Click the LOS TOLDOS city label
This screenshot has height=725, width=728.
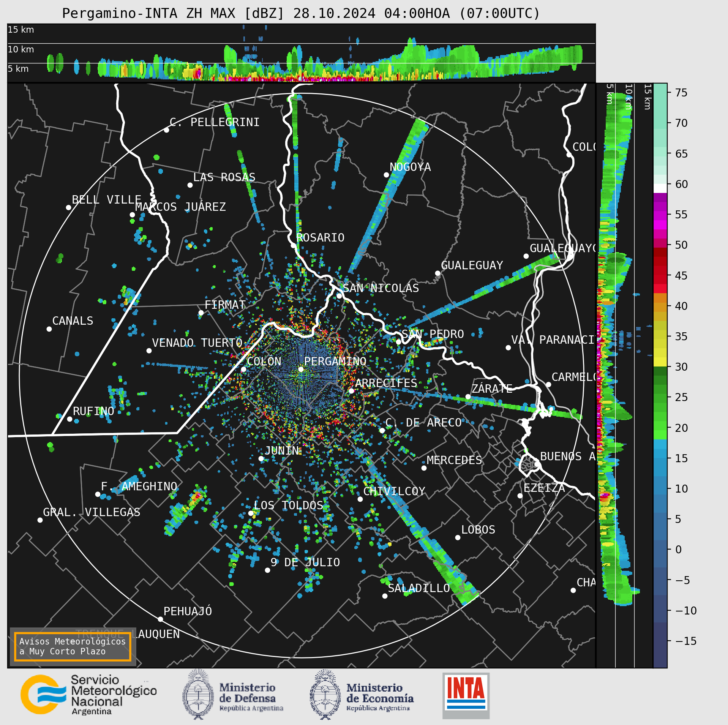click(x=288, y=505)
